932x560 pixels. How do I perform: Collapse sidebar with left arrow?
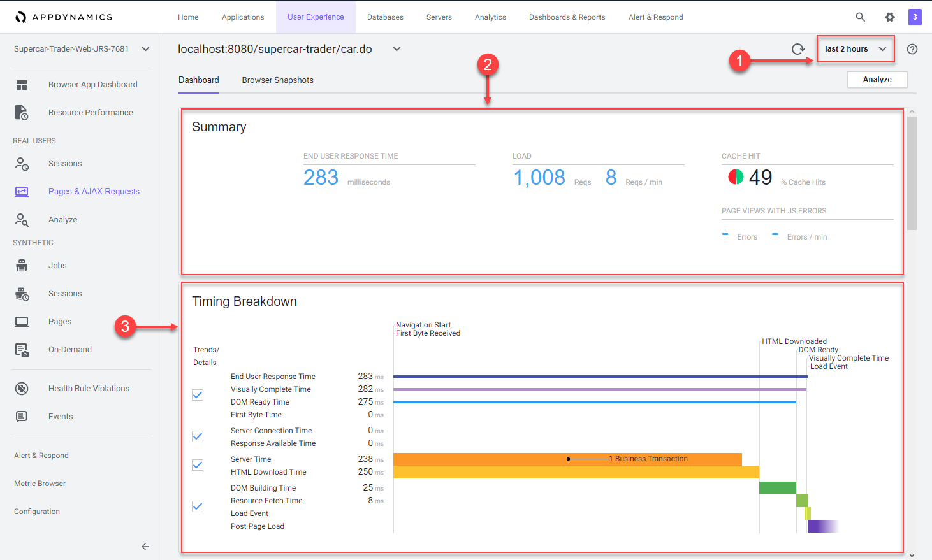[145, 547]
